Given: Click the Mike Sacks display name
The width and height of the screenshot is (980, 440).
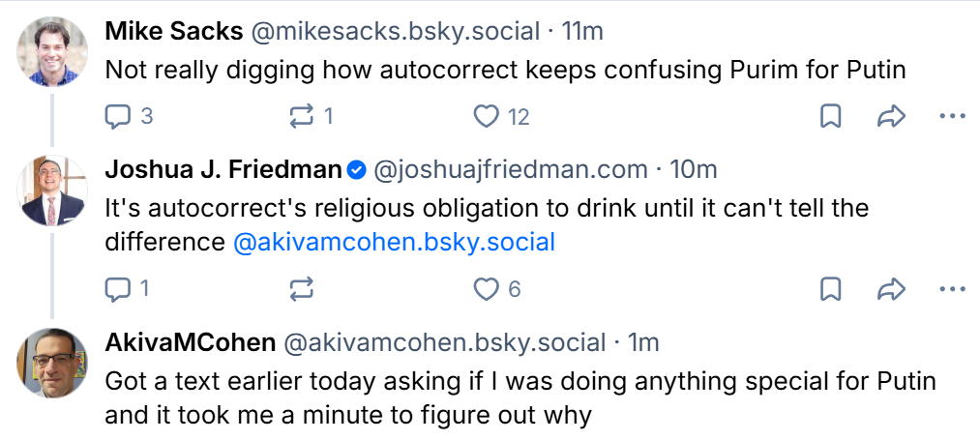Looking at the screenshot, I should [x=174, y=31].
